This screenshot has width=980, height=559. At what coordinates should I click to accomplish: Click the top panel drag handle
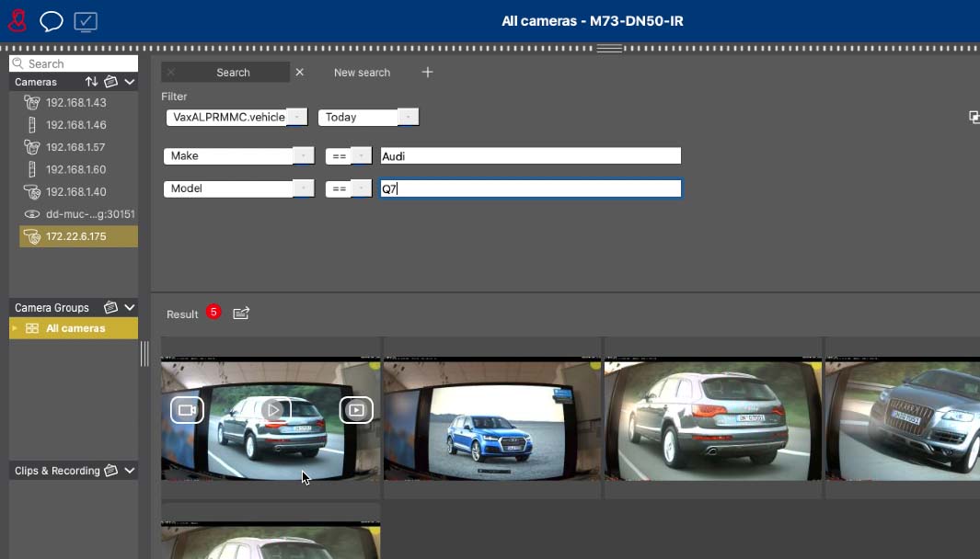pyautogui.click(x=609, y=48)
